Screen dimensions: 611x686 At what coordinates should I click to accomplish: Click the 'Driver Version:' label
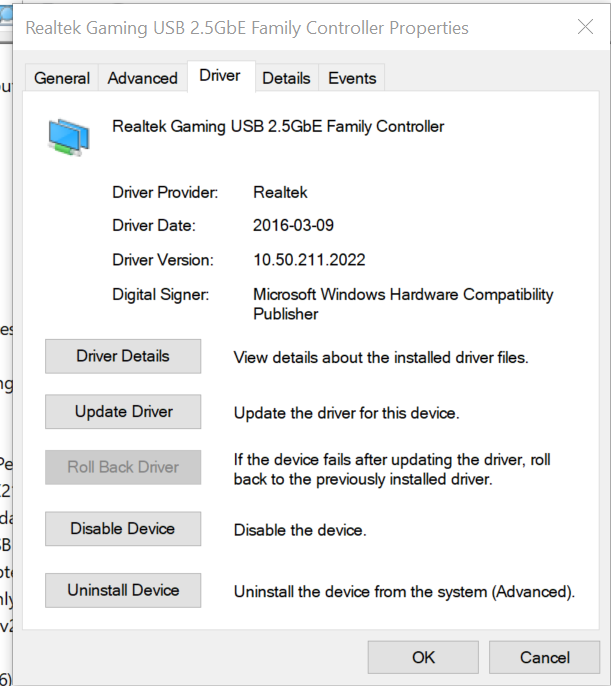pyautogui.click(x=163, y=260)
